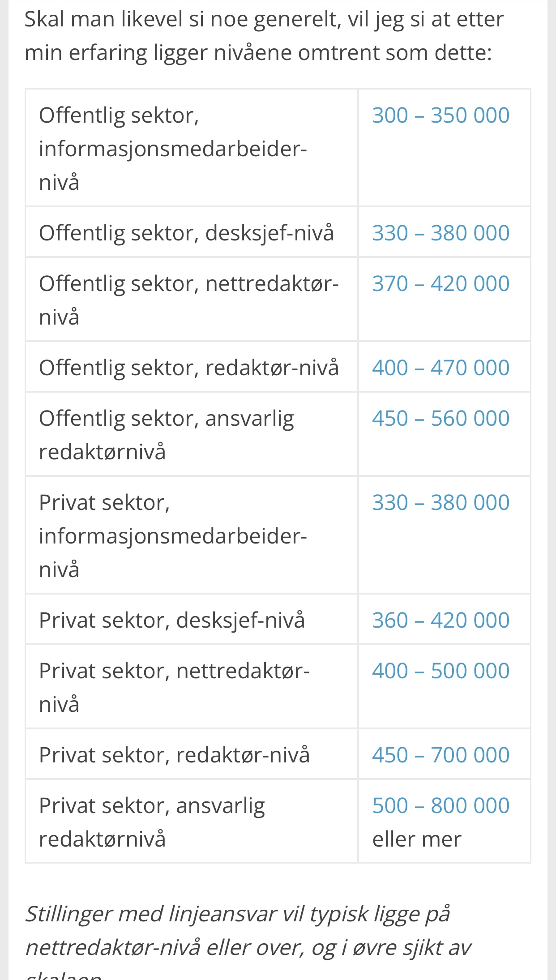
Task: Tap the 450 – 560 000 salary link
Action: [x=441, y=419]
